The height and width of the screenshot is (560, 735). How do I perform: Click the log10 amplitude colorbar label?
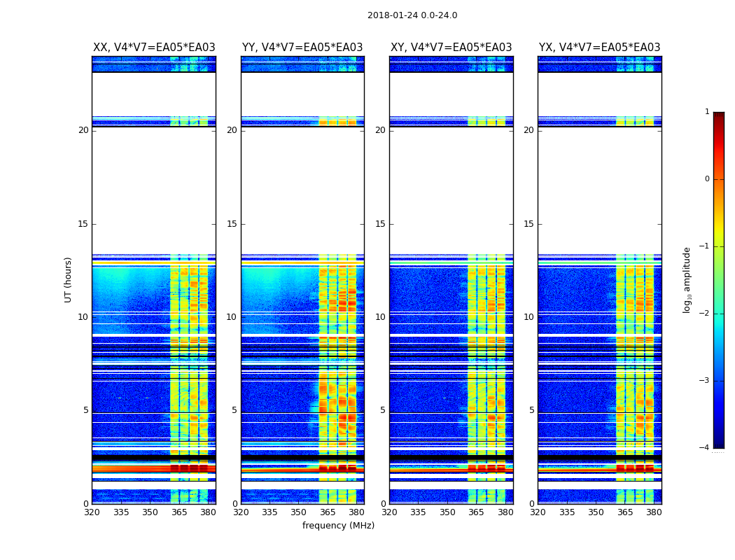pos(687,279)
